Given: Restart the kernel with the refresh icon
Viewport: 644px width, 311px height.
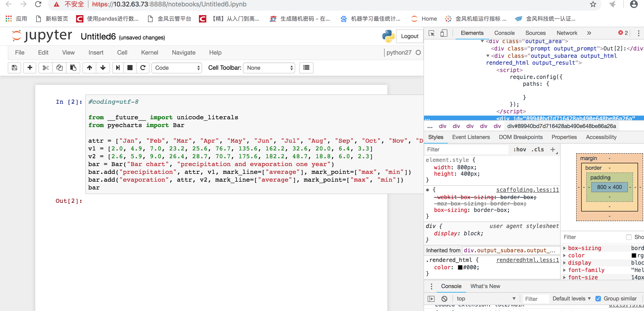Looking at the screenshot, I should [143, 68].
